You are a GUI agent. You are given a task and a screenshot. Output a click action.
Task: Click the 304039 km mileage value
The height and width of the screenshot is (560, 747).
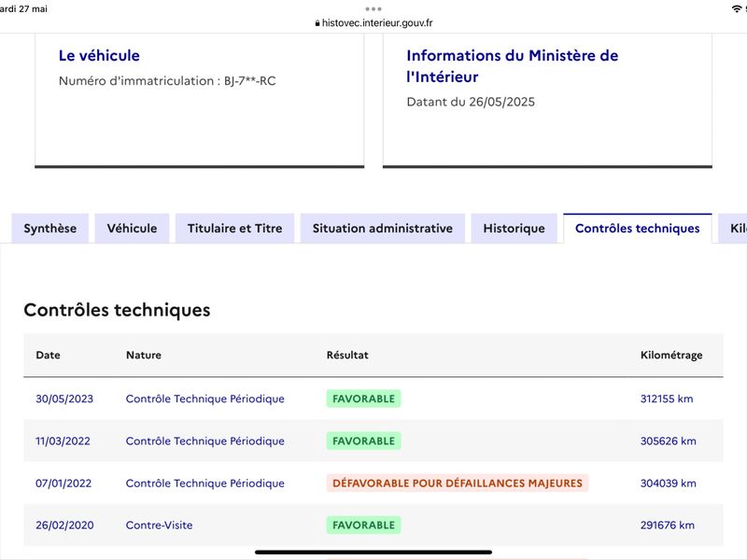click(x=668, y=483)
